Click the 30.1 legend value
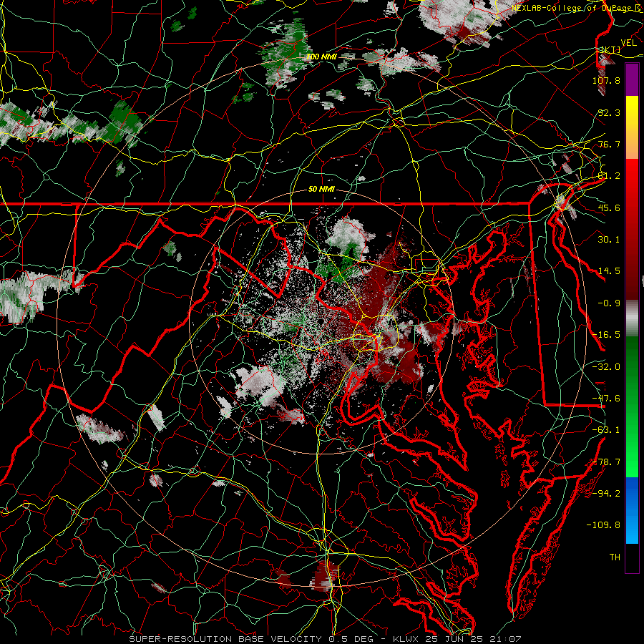Screen dimensions: 644x644 (609, 240)
